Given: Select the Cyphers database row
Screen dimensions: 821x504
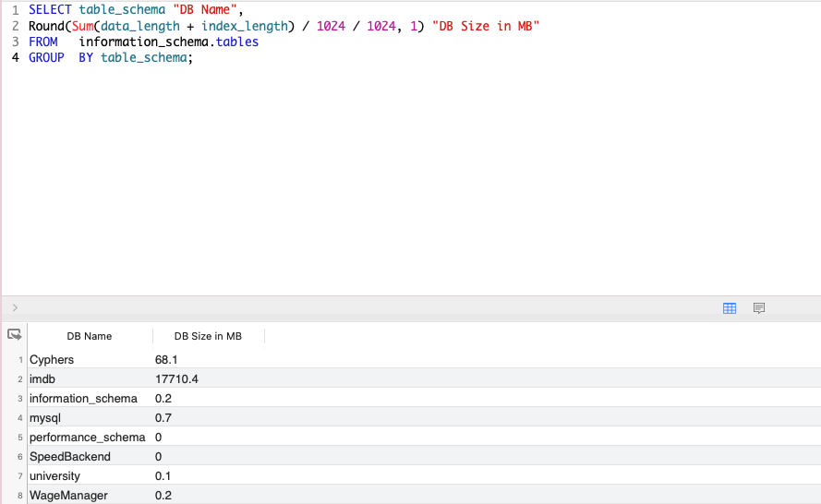Looking at the screenshot, I should click(424, 360).
